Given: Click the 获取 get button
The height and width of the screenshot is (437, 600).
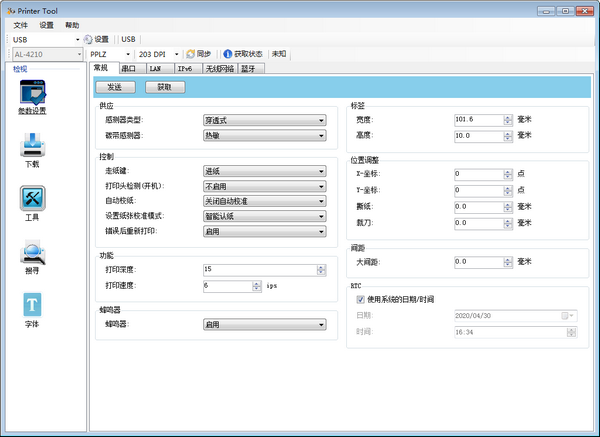Looking at the screenshot, I should tap(165, 87).
